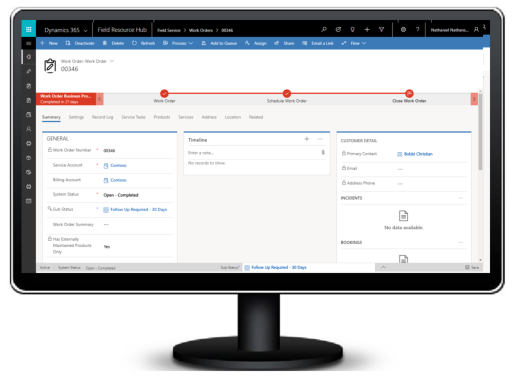The width and height of the screenshot is (512, 382).
Task: Add a timeline record with plus icon
Action: 307,139
